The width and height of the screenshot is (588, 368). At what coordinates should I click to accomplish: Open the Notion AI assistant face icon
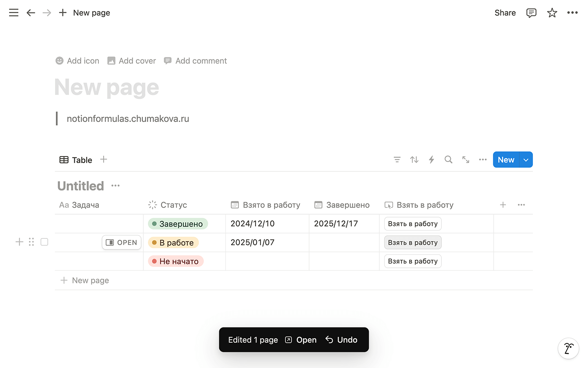pyautogui.click(x=568, y=348)
